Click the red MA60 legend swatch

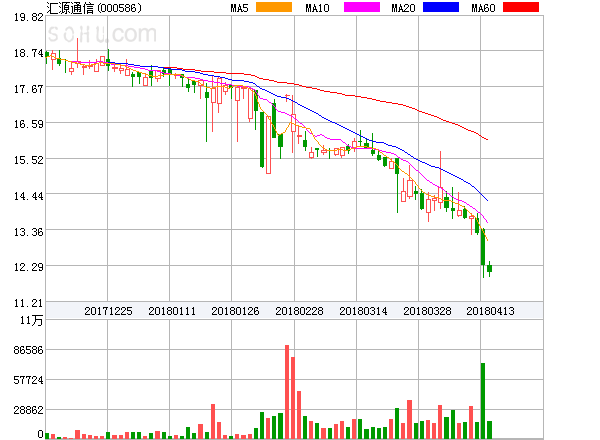(521, 7)
